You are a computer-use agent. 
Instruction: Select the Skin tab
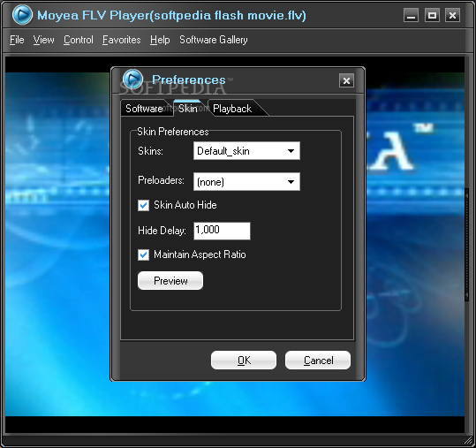coord(188,109)
